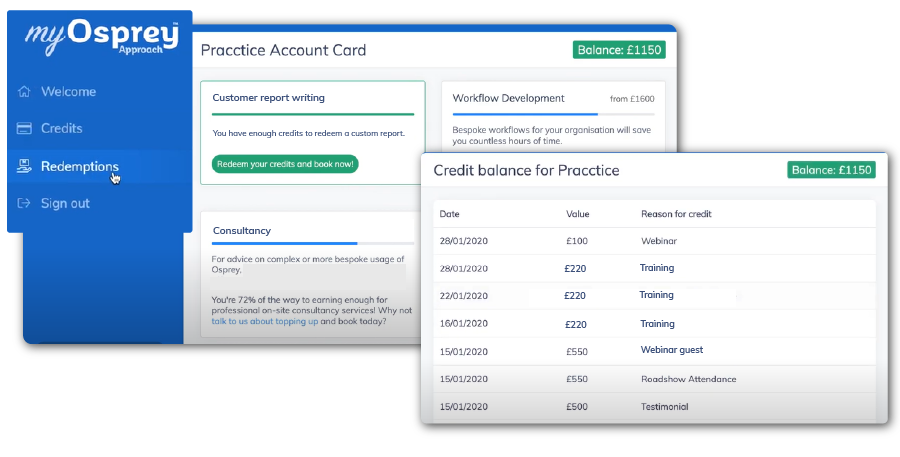Screen dimensions: 900x457
Task: Follow the talk to us about topping up link
Action: [x=265, y=322]
